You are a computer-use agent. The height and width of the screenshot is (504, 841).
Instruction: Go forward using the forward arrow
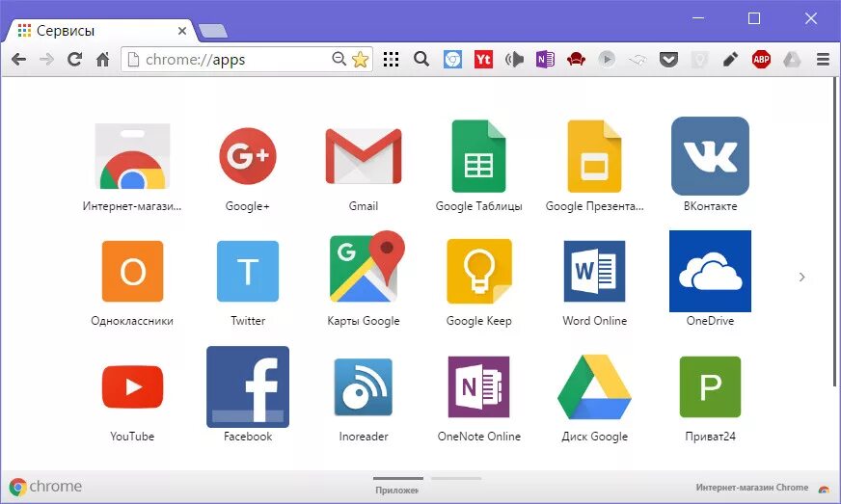(x=46, y=59)
